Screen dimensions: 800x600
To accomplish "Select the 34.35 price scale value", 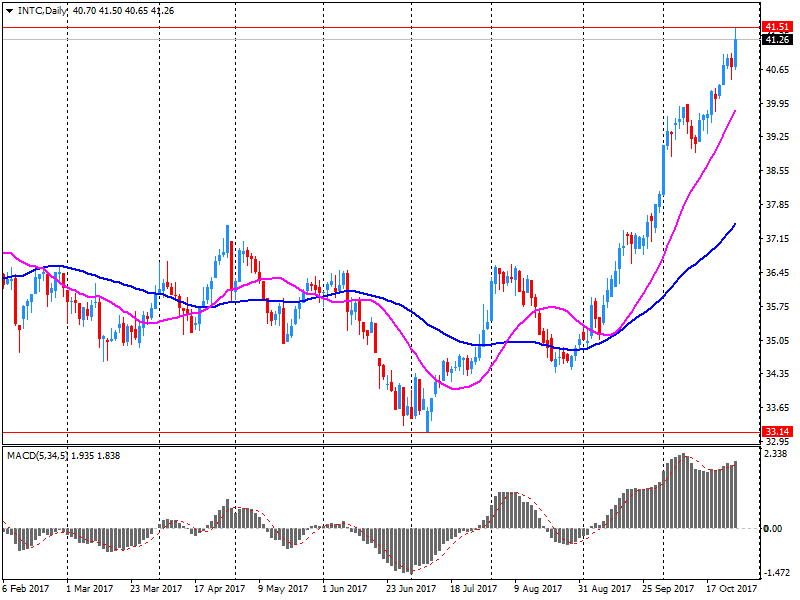I will [x=778, y=374].
